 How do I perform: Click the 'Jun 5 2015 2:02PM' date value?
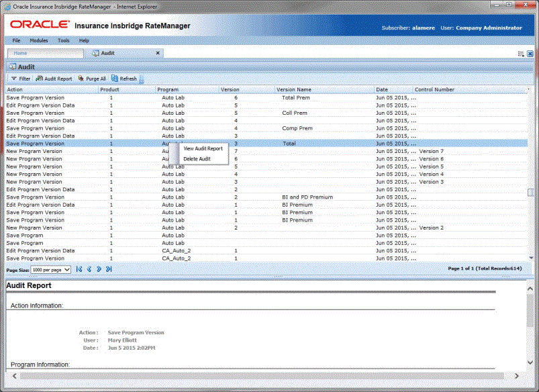[x=132, y=348]
